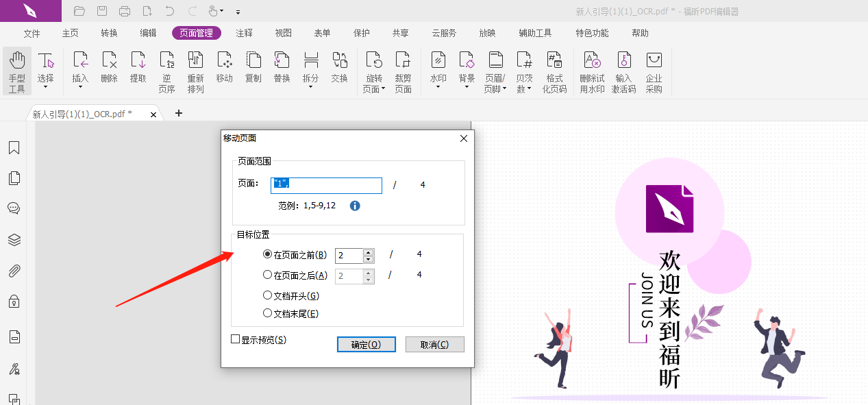Open the bookmarks panel in the left sidebar

14,147
